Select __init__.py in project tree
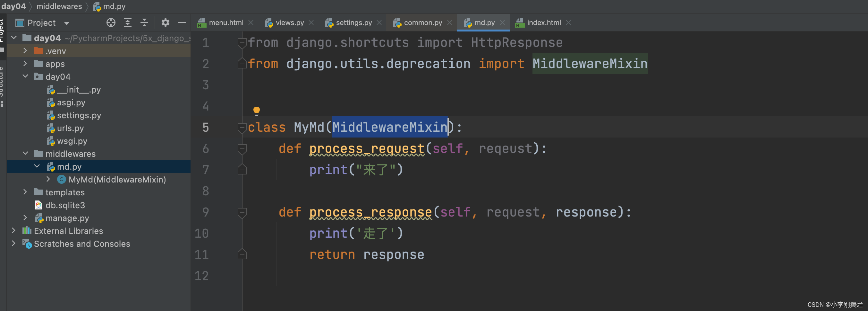The image size is (868, 311). pos(73,90)
